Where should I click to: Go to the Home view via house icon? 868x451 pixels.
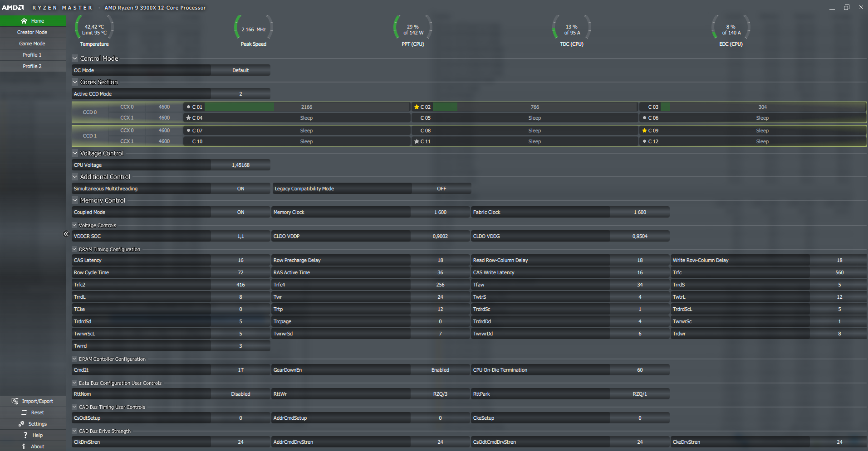tap(24, 21)
